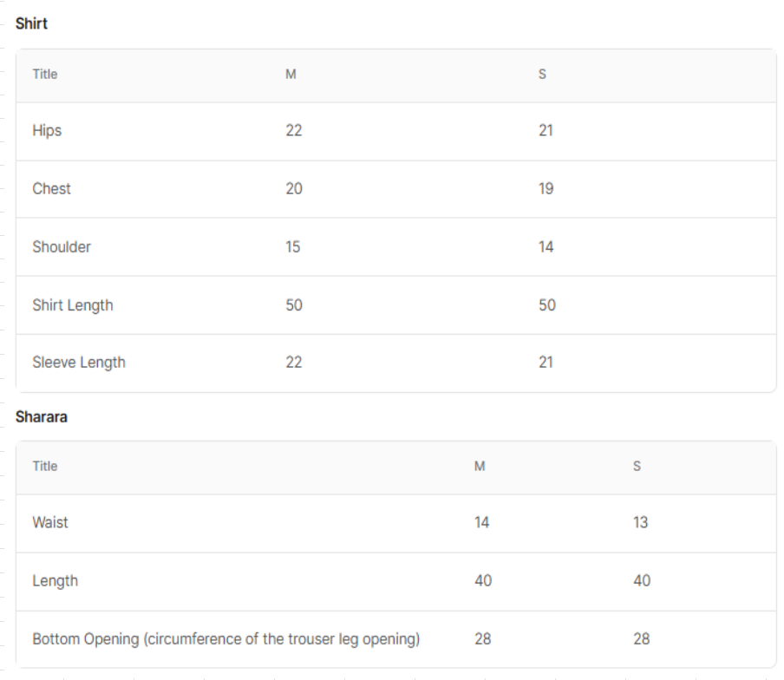Click the Chest S value 19
The image size is (784, 680).
(546, 188)
